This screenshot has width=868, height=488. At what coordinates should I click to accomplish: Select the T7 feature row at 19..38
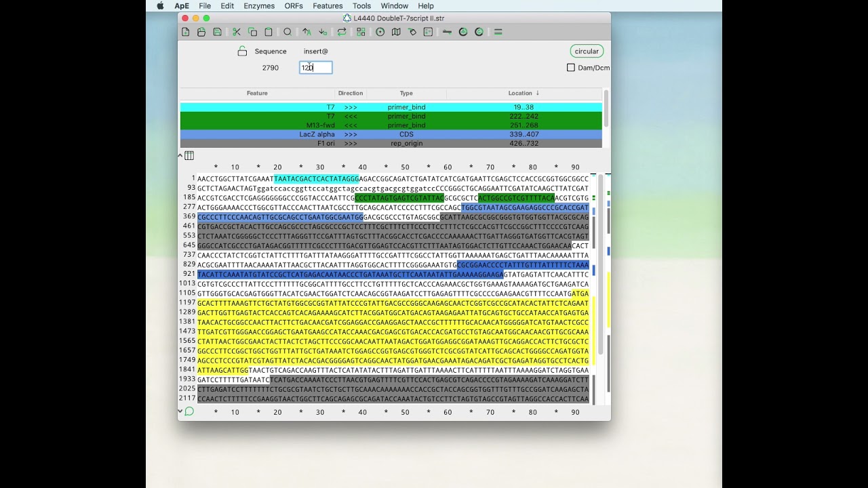391,107
